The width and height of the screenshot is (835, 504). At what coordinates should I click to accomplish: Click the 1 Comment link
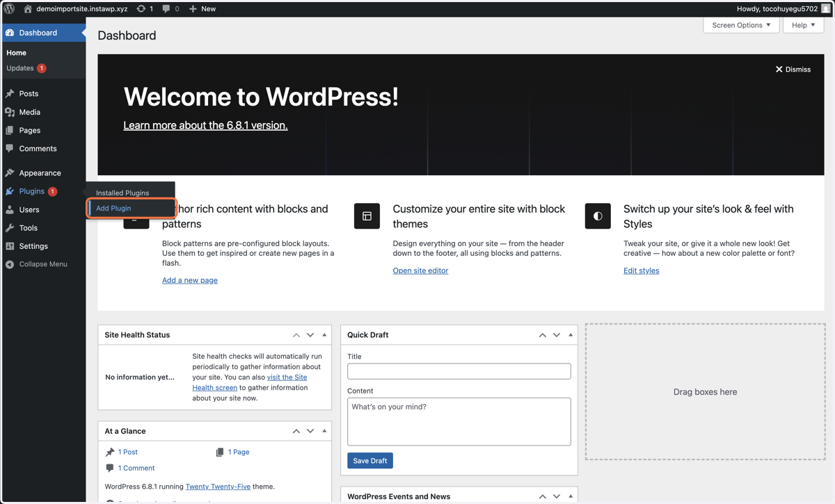tap(136, 469)
